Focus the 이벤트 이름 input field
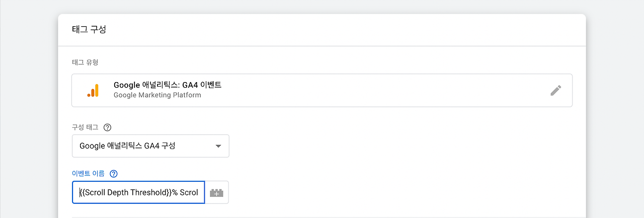 pos(138,193)
